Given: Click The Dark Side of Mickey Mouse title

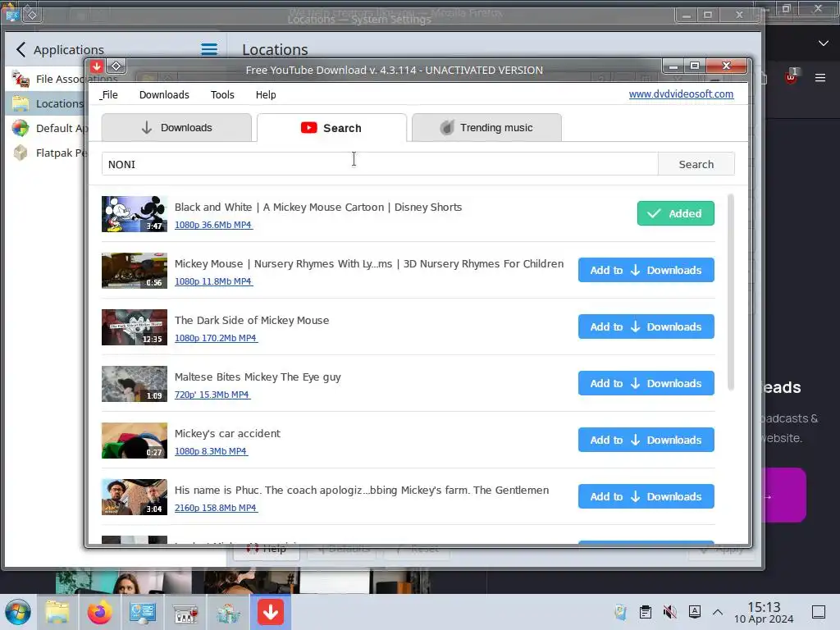Looking at the screenshot, I should click(252, 321).
